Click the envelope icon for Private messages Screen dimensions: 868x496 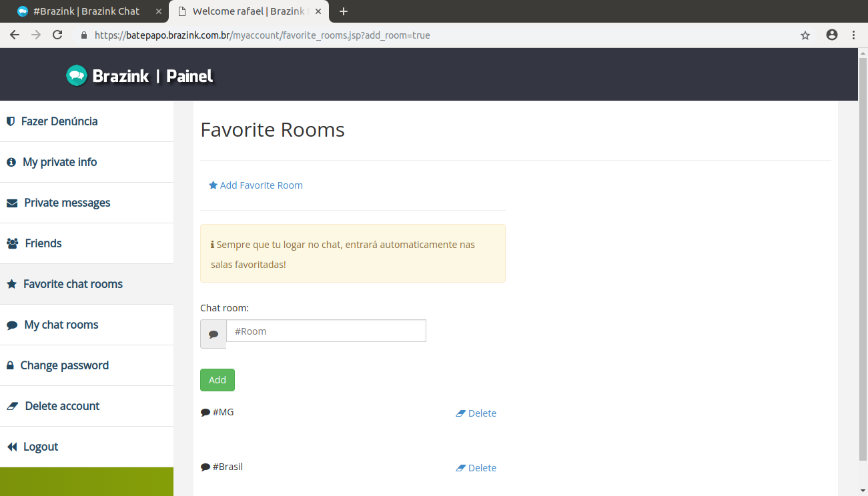click(x=12, y=203)
